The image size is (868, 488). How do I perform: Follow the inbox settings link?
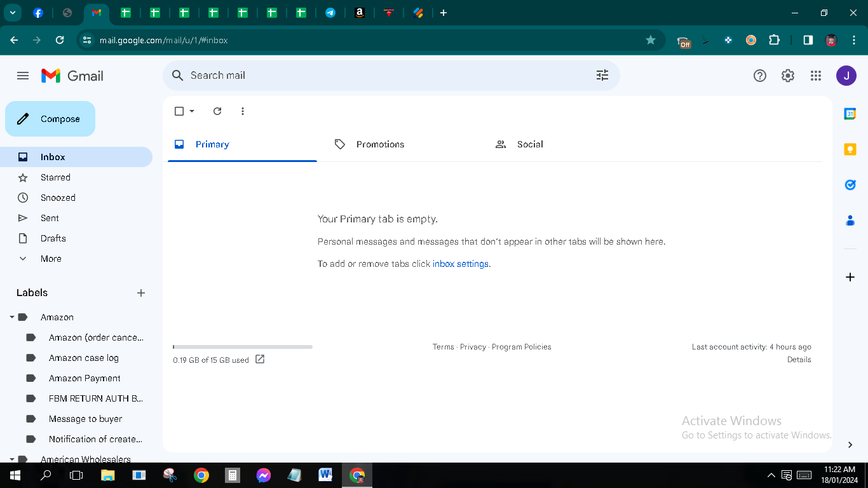pyautogui.click(x=461, y=264)
